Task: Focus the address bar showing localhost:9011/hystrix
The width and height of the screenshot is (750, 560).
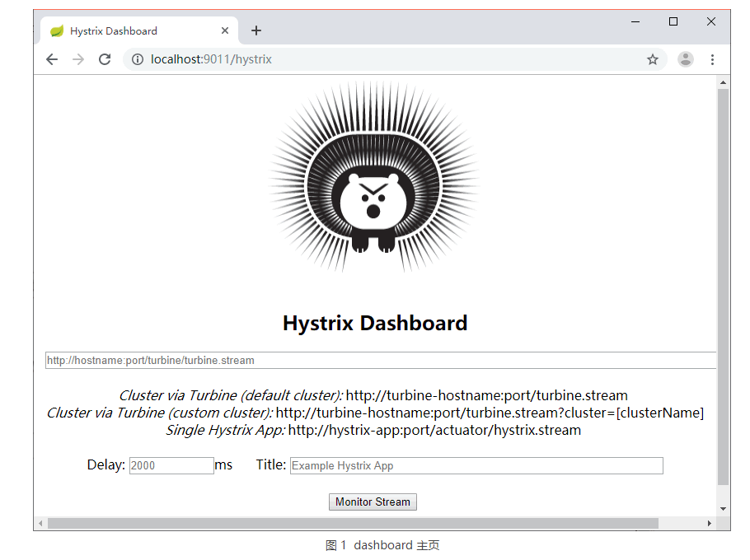Action: click(395, 59)
